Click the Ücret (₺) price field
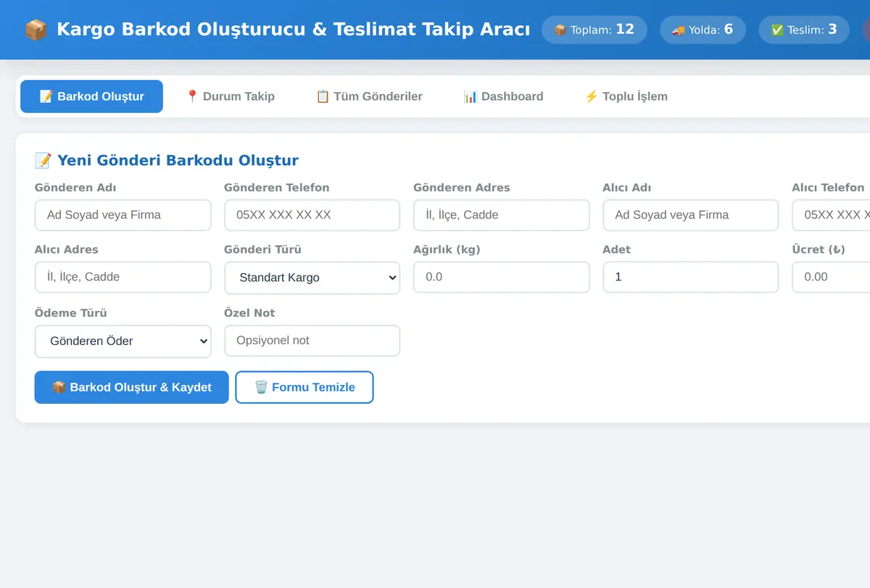 (x=831, y=277)
